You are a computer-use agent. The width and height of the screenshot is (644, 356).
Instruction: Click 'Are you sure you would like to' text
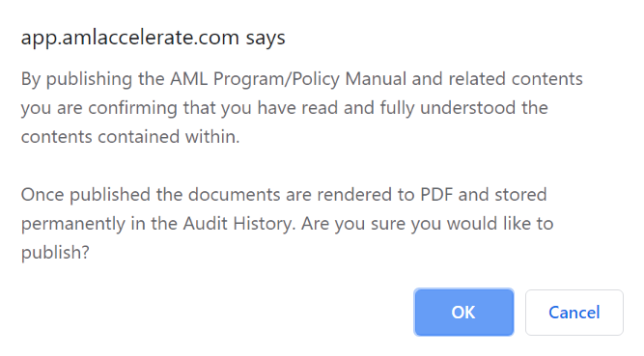pos(427,224)
